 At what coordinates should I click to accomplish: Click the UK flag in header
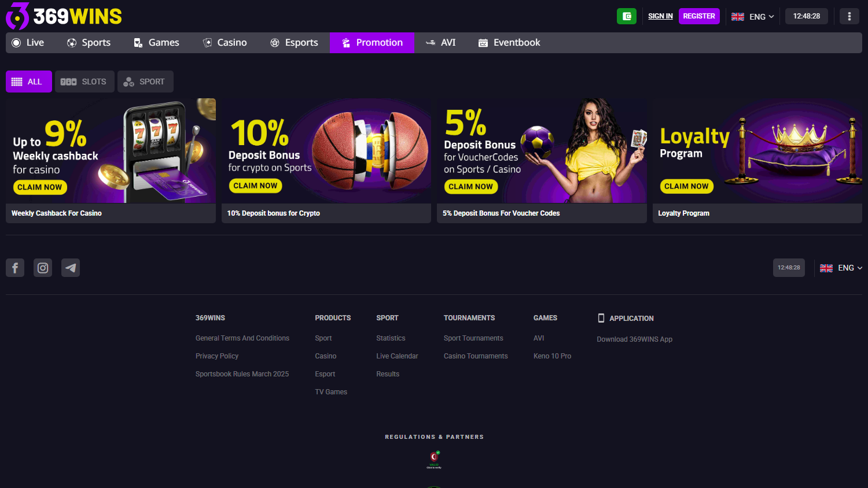point(738,17)
